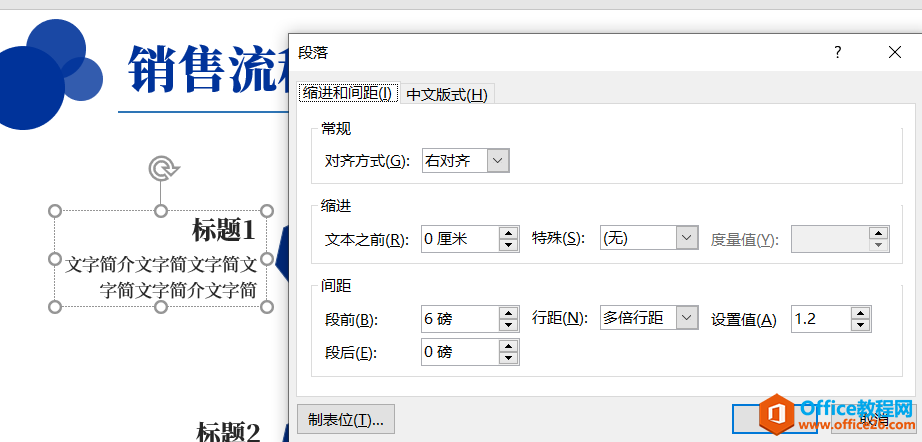Increase the 设置值 line spacing value

coord(860,313)
